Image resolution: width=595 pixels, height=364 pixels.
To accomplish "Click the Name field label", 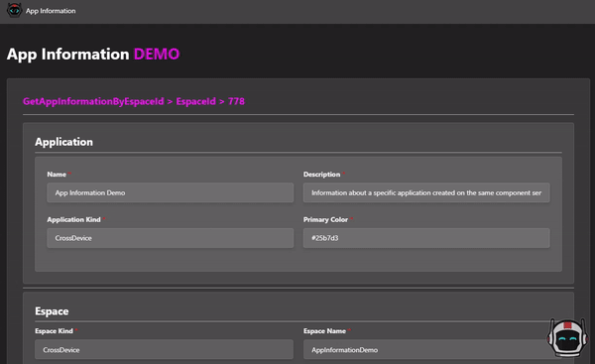I will [57, 175].
